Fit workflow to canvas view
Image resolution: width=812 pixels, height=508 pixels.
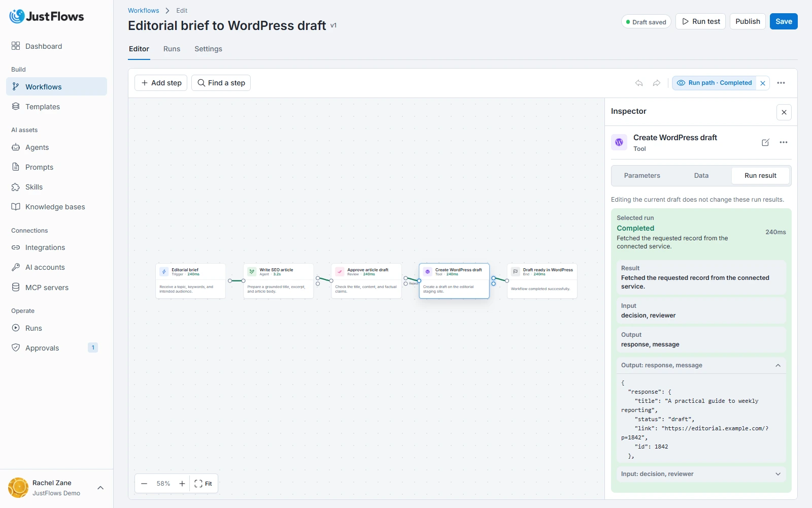coord(204,484)
